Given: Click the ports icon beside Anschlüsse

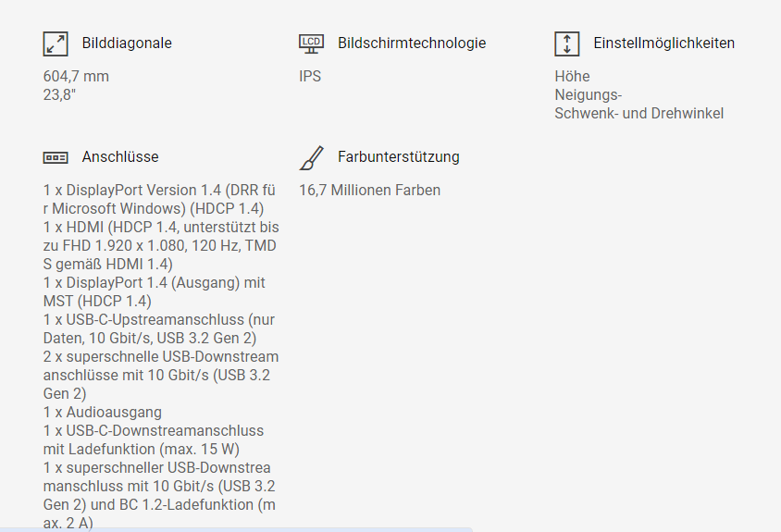Looking at the screenshot, I should [x=56, y=157].
